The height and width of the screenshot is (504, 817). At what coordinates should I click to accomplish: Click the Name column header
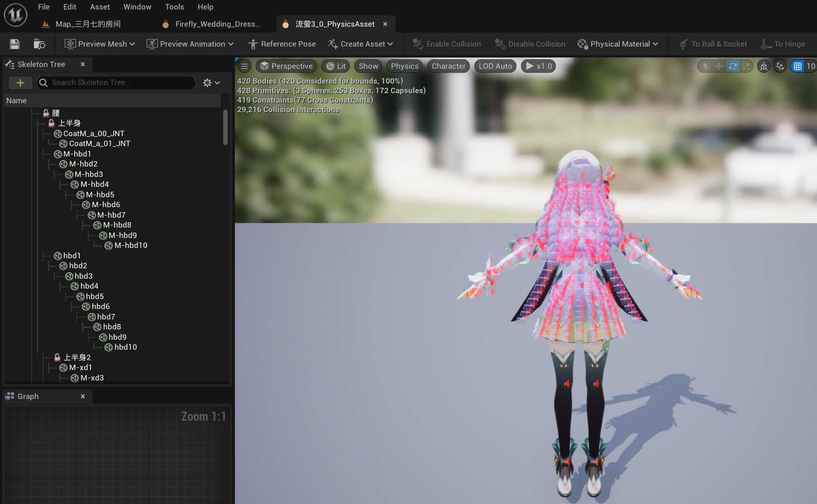pos(113,100)
